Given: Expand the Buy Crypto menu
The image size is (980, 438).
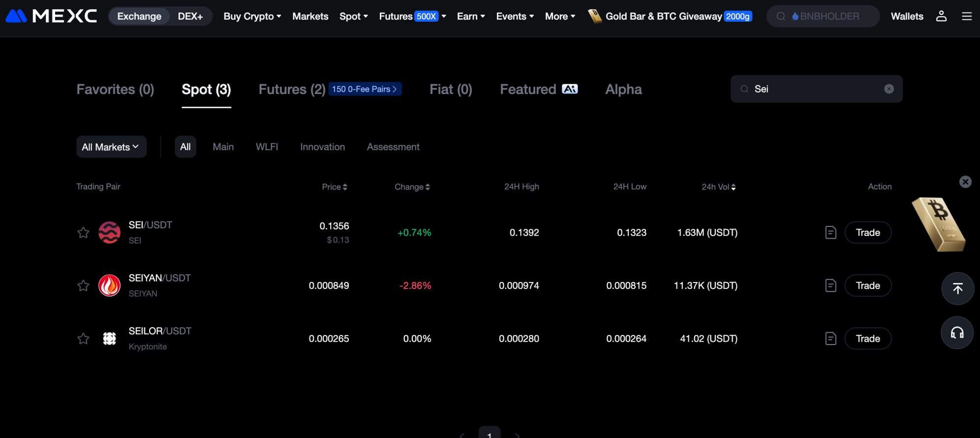Looking at the screenshot, I should point(252,16).
